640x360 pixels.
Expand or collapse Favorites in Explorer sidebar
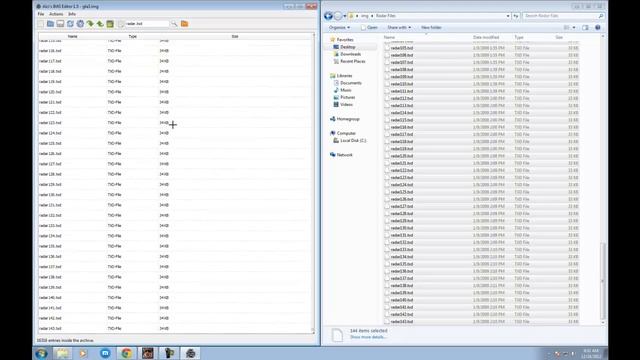click(344, 40)
